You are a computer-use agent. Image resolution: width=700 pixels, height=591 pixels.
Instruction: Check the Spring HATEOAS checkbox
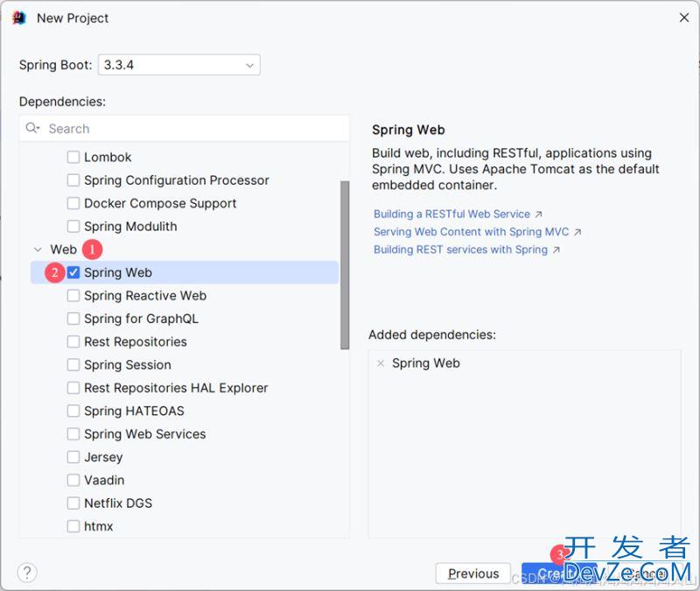73,411
